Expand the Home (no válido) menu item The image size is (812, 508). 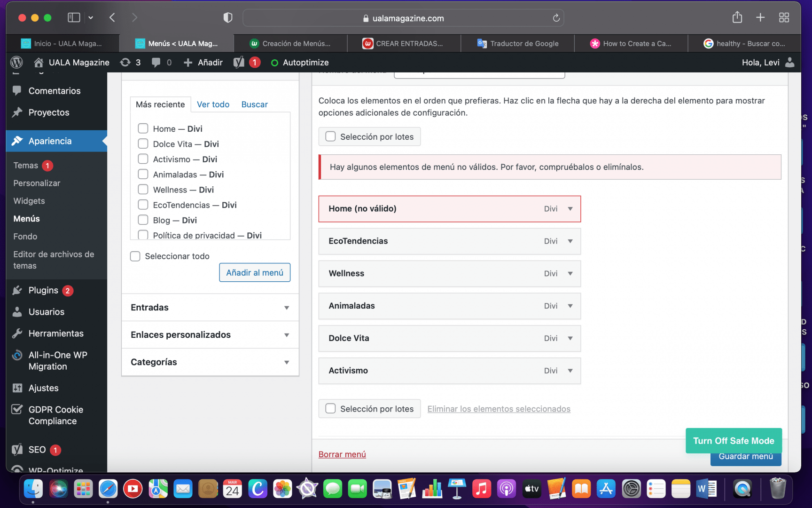coord(570,209)
